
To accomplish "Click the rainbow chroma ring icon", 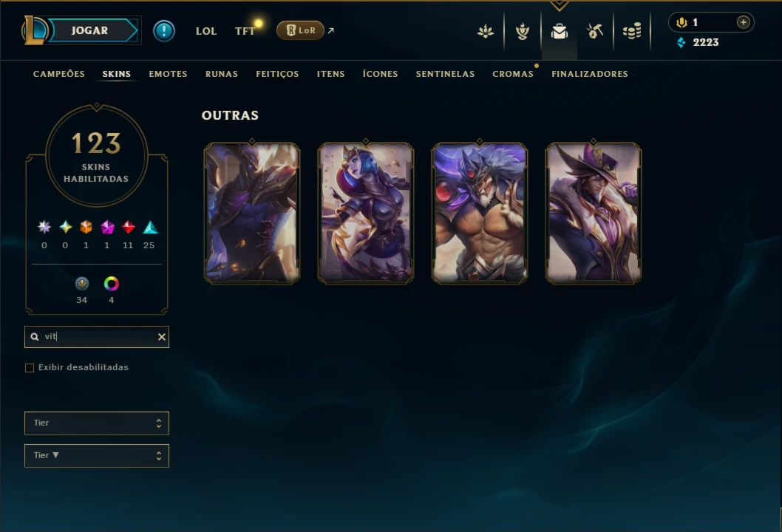I will pyautogui.click(x=111, y=284).
